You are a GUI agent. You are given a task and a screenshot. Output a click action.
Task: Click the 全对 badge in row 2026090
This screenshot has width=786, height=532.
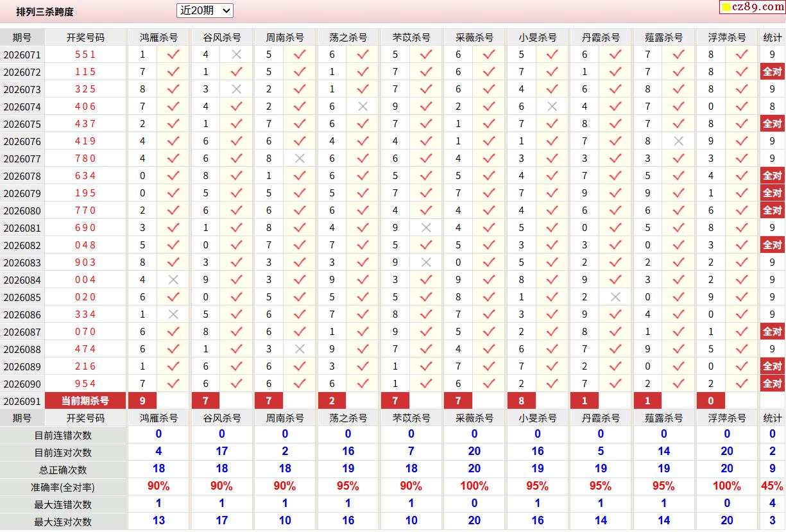tap(773, 384)
